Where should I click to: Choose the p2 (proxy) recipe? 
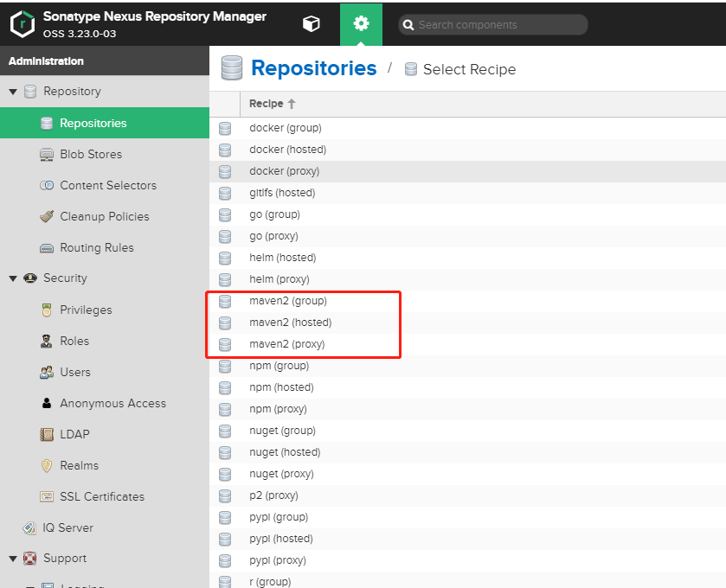tap(467, 495)
